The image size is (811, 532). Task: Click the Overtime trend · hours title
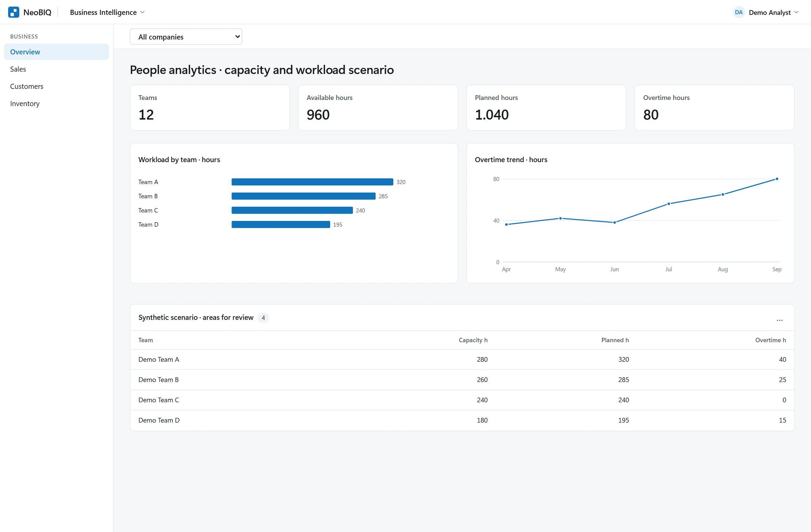[511, 159]
